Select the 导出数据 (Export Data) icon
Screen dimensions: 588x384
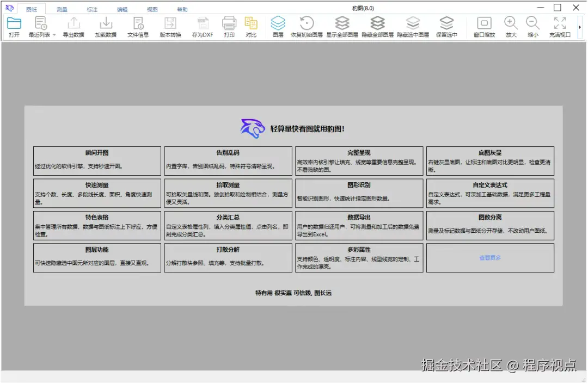point(73,26)
